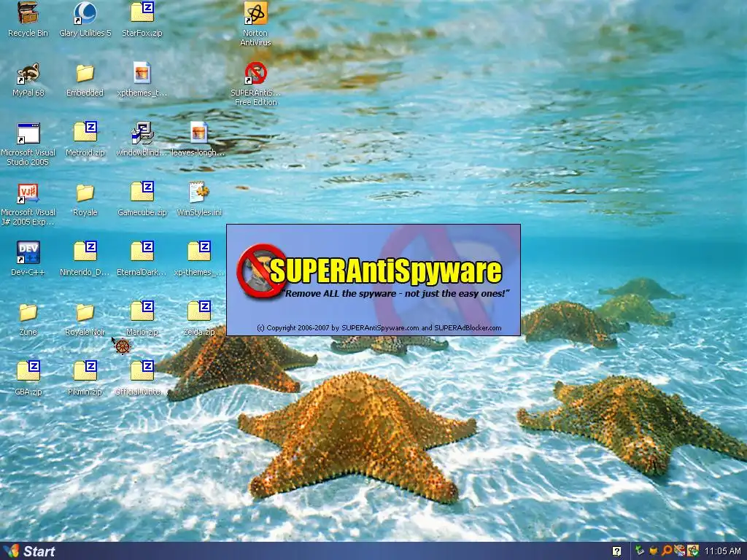Screen dimensions: 747x560
Task: Open the Norton AntiVirus desktop shortcut
Action: pyautogui.click(x=255, y=24)
